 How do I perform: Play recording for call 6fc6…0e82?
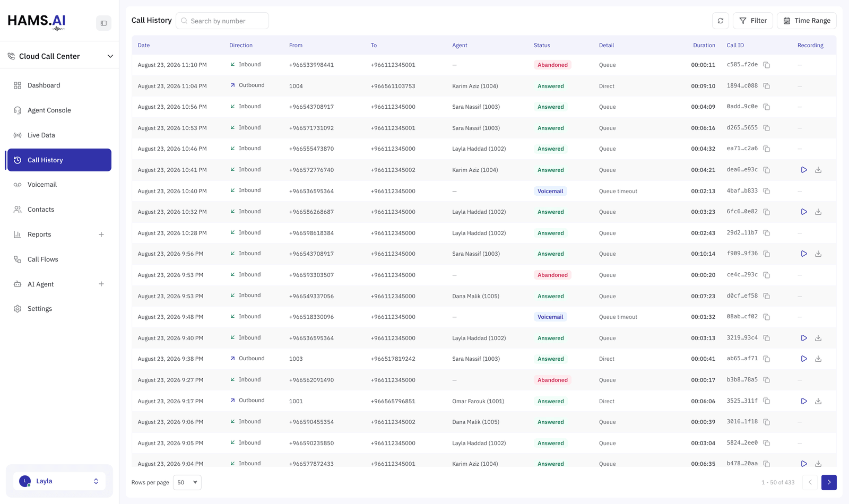tap(804, 212)
